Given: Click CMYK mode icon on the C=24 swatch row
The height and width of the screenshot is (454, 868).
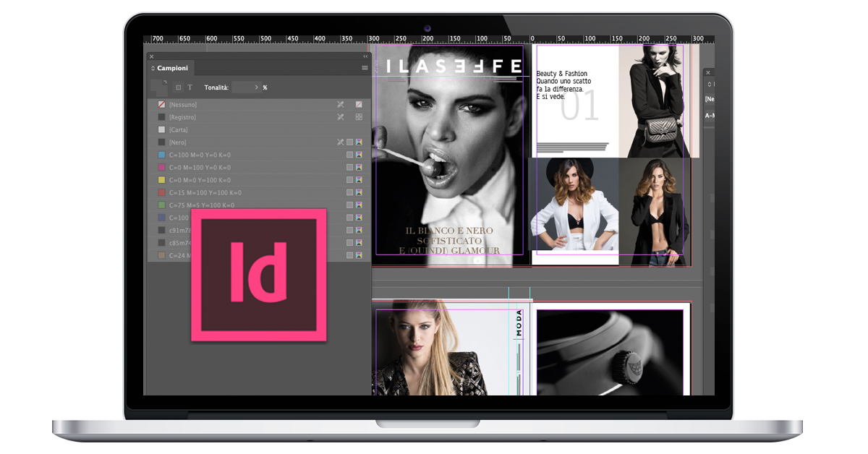Looking at the screenshot, I should pos(359,255).
